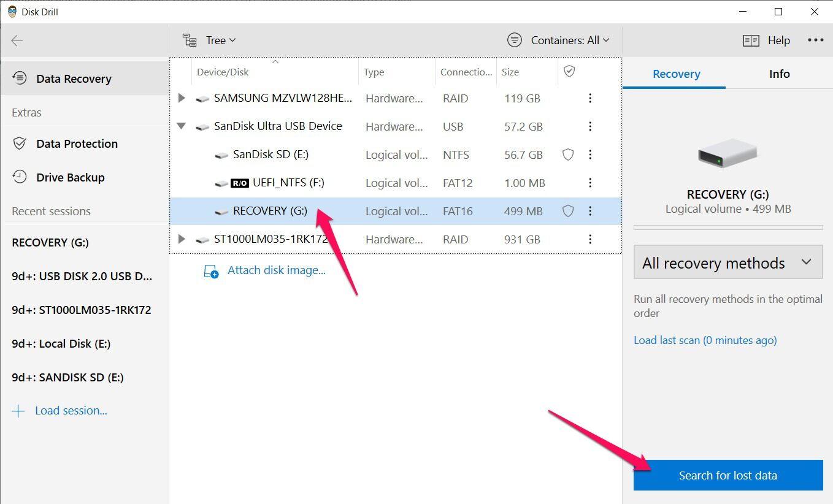
Task: Click the Tree view icon
Action: (190, 40)
